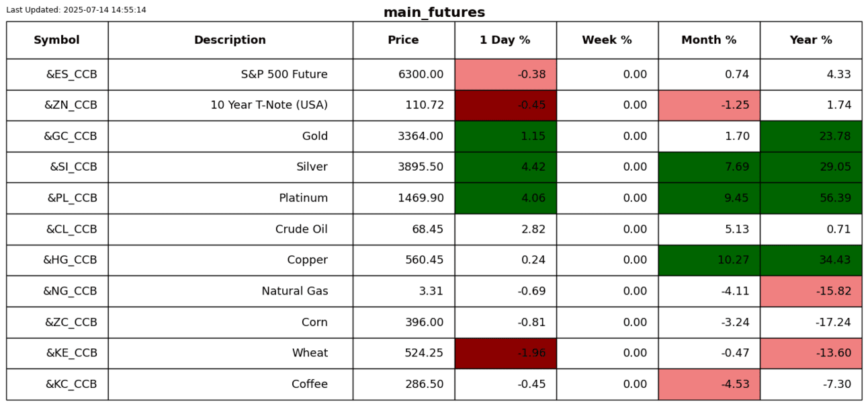
Task: Click the Description column header
Action: (230, 40)
